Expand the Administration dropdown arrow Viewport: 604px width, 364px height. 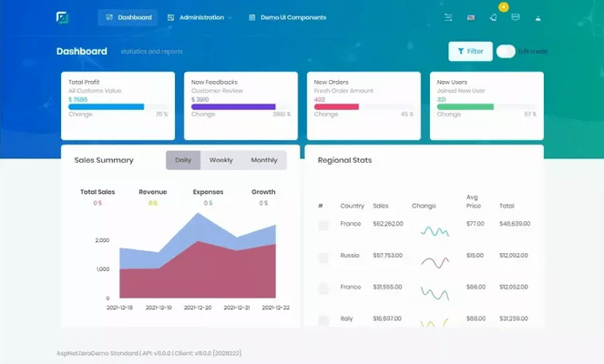(230, 17)
